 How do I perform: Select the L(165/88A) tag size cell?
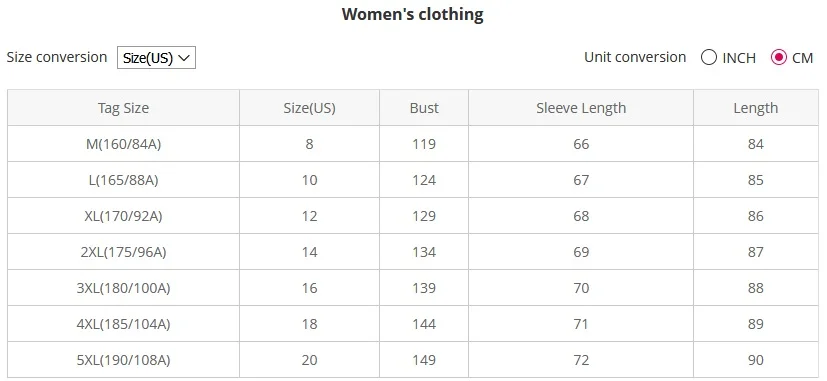[x=123, y=180]
